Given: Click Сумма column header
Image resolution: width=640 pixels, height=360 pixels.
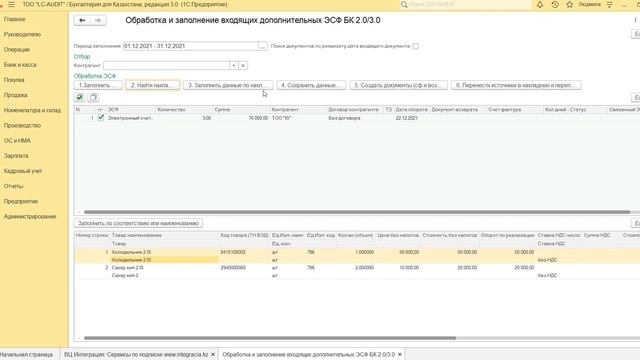Looking at the screenshot, I should click(x=242, y=110).
